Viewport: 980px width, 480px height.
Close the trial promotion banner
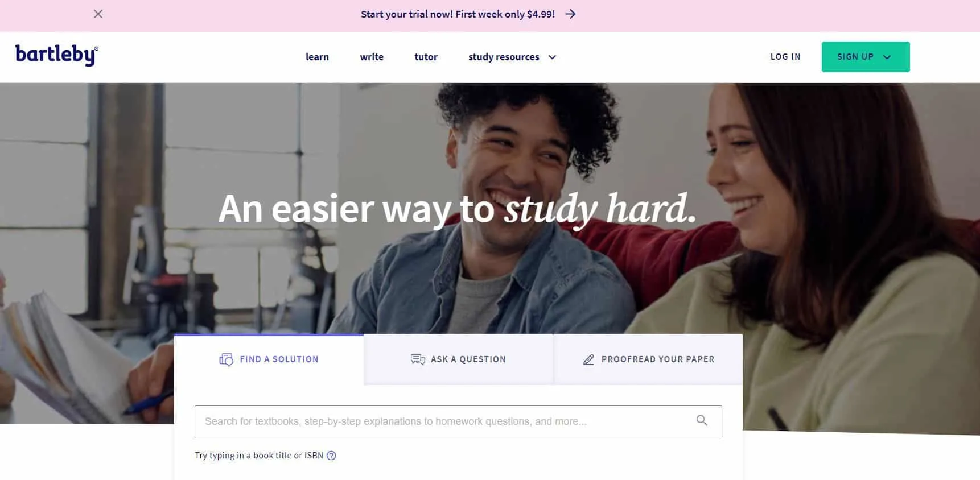click(98, 14)
